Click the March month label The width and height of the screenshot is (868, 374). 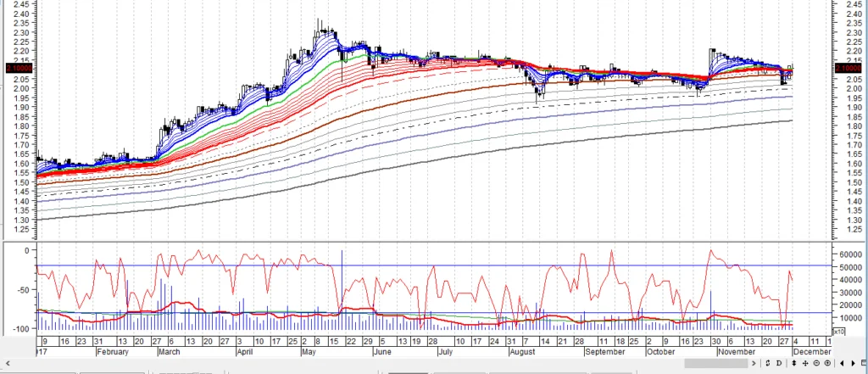click(169, 352)
